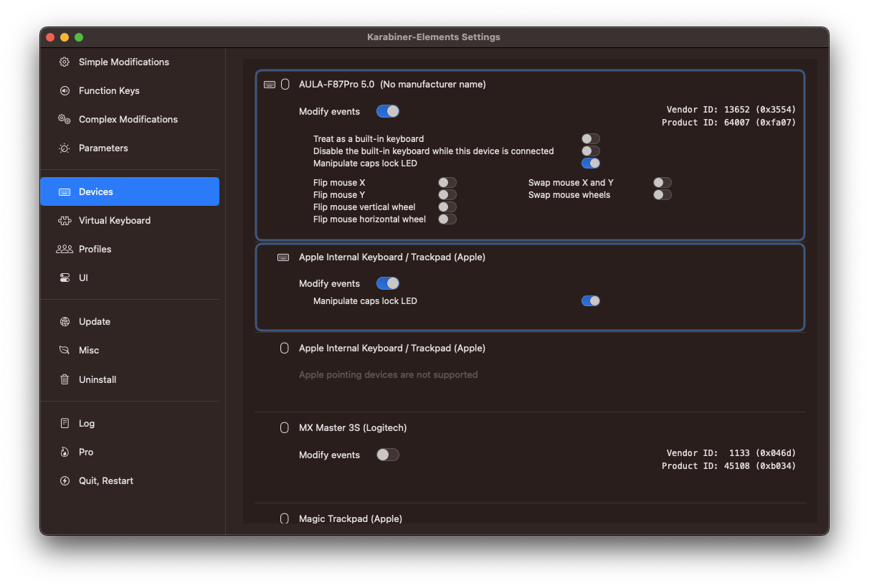
Task: Open the Simple Modifications section
Action: point(130,62)
